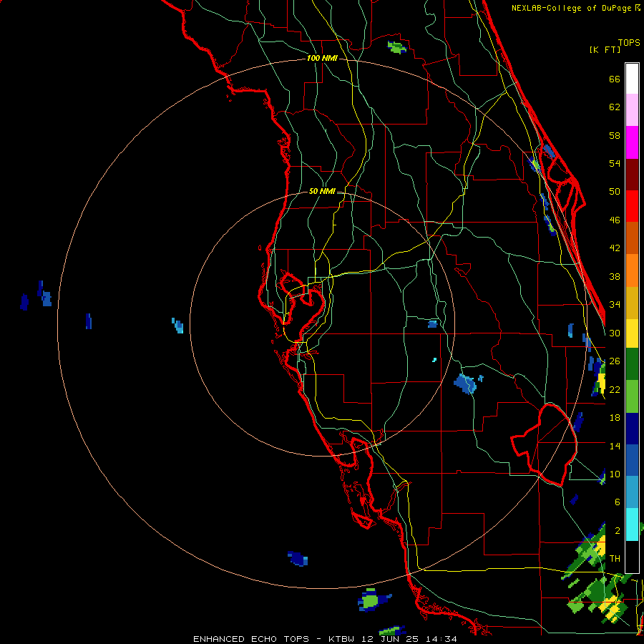Click the "12 JUN 25 14:34" timestamp

(409, 639)
